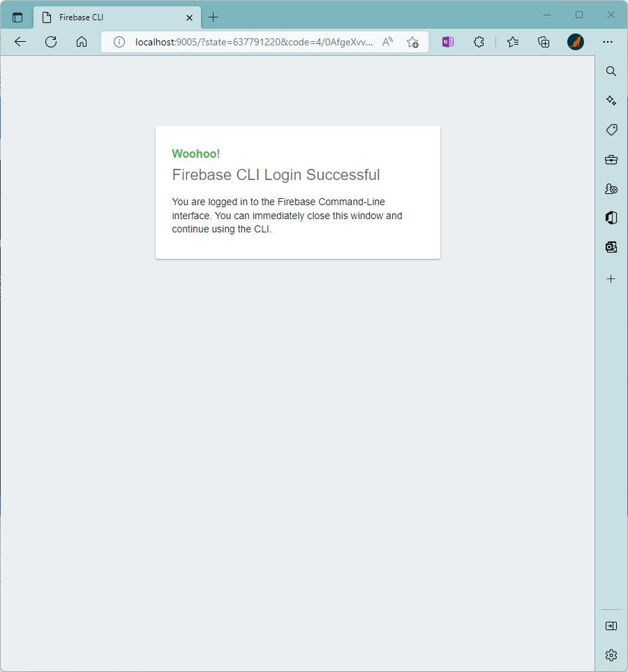Activate Read aloud icon in address bar
This screenshot has width=628, height=672.
tap(387, 42)
